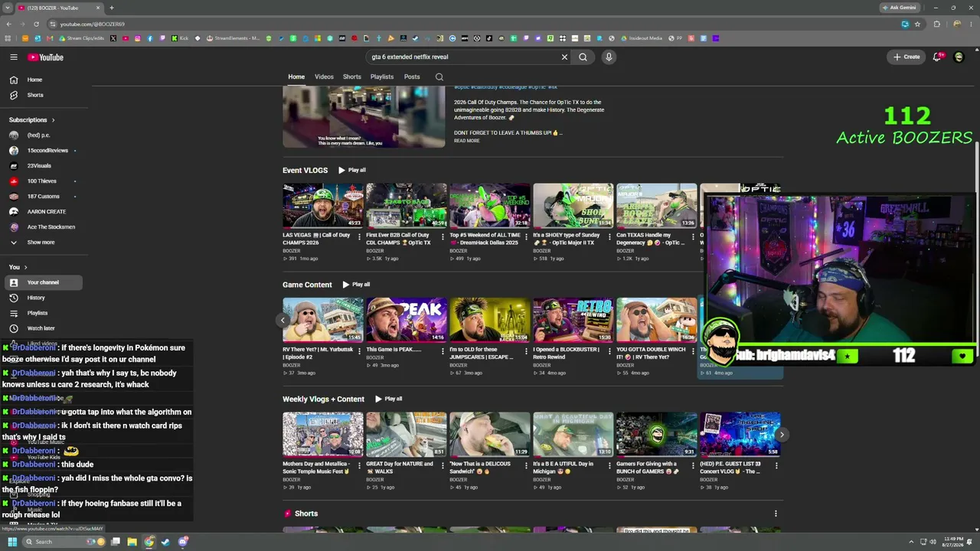Switch to the channel Posts tab
The height and width of the screenshot is (551, 980).
point(412,77)
